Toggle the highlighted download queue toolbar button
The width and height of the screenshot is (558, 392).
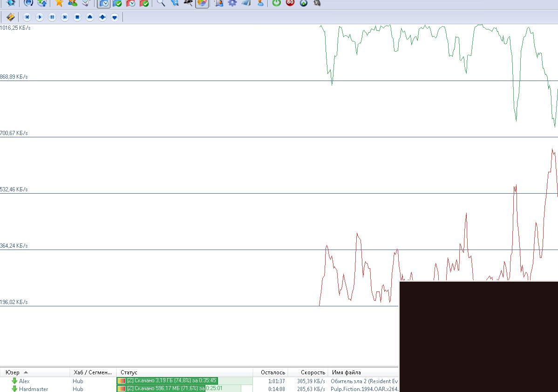click(x=104, y=3)
